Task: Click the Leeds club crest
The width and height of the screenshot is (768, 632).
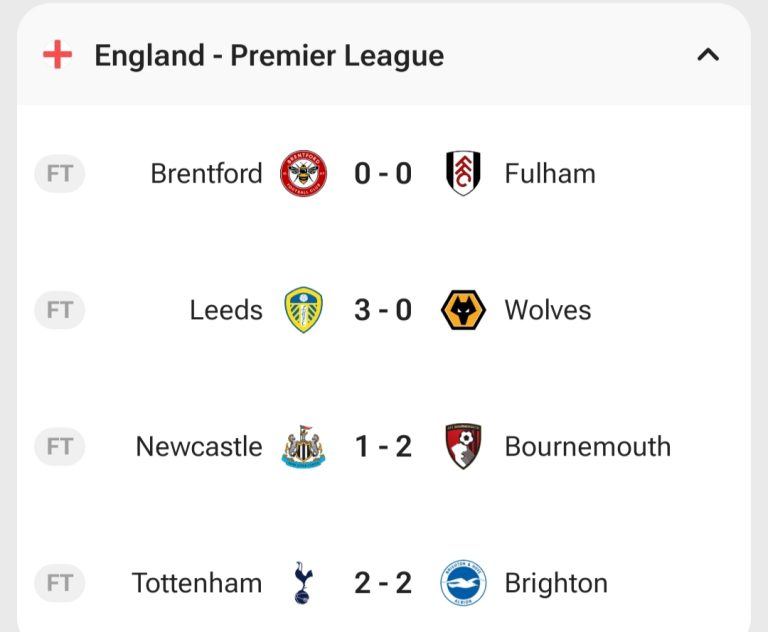Action: point(303,310)
